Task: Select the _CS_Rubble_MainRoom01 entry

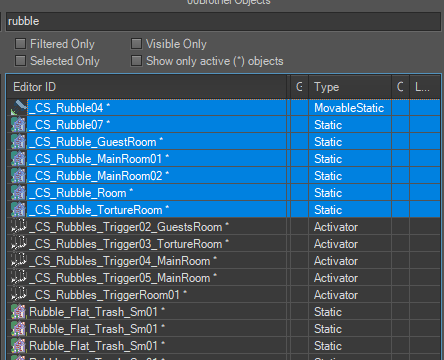Action: [x=224, y=159]
